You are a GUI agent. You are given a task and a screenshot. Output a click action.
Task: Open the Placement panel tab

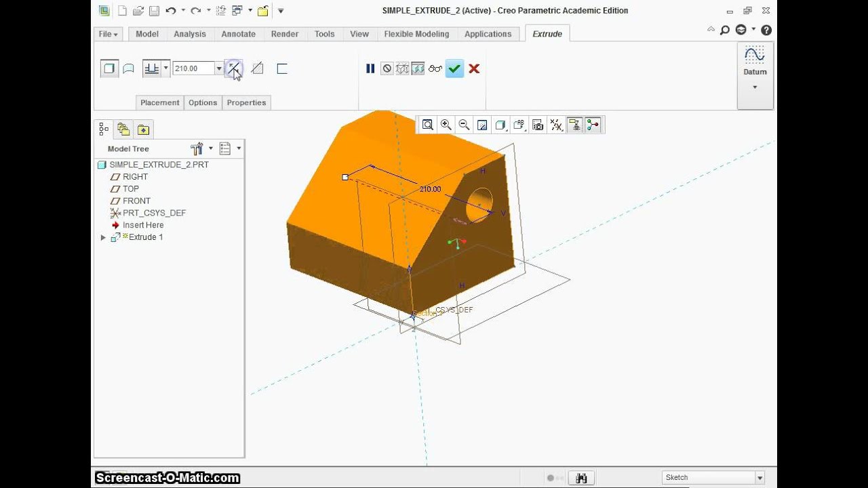click(x=160, y=102)
